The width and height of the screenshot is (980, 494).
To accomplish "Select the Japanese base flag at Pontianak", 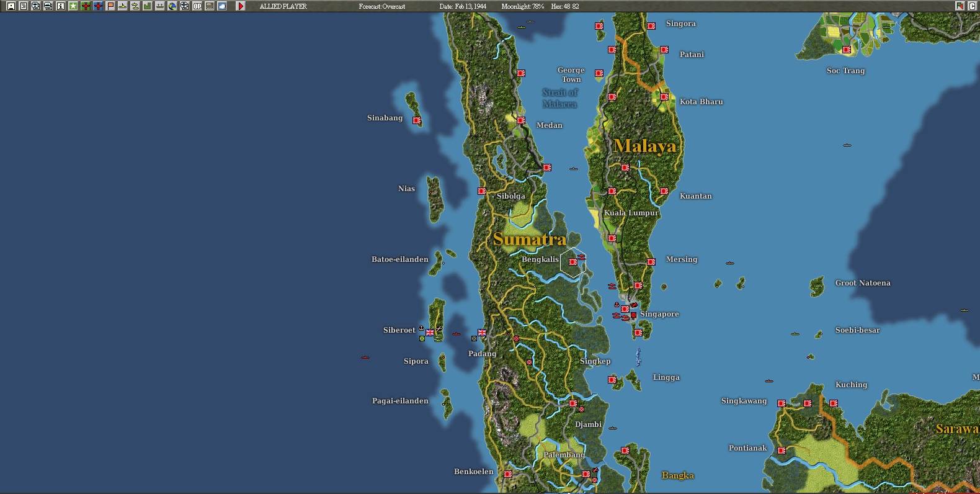I will click(x=782, y=451).
